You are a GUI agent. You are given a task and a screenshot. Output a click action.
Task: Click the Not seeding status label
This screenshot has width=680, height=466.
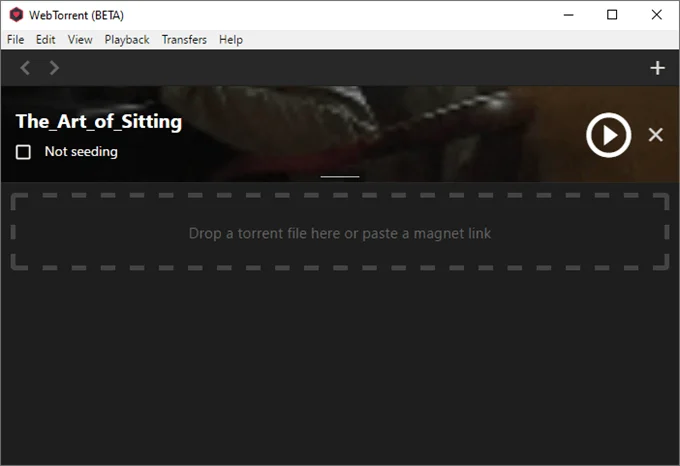[81, 152]
